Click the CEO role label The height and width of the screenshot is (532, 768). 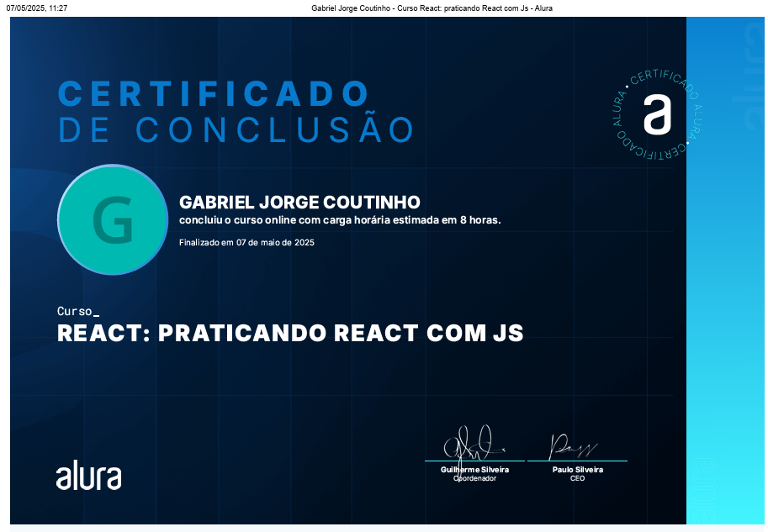pyautogui.click(x=577, y=478)
